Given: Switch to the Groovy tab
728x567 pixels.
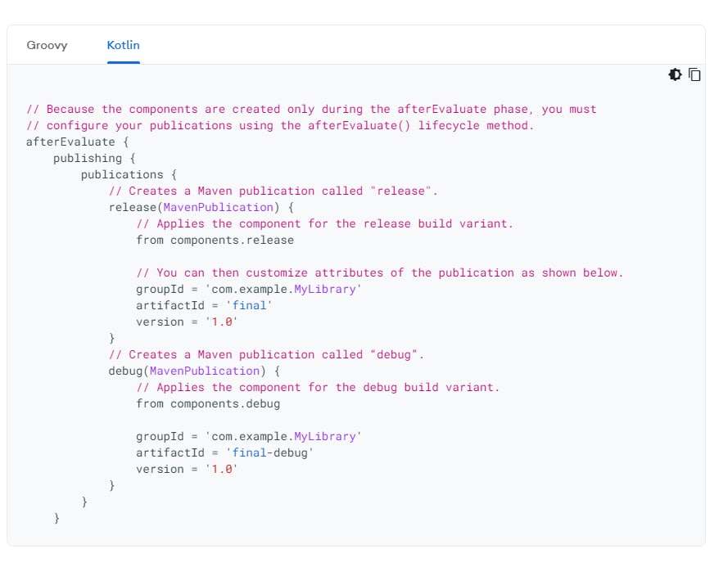Looking at the screenshot, I should [47, 45].
